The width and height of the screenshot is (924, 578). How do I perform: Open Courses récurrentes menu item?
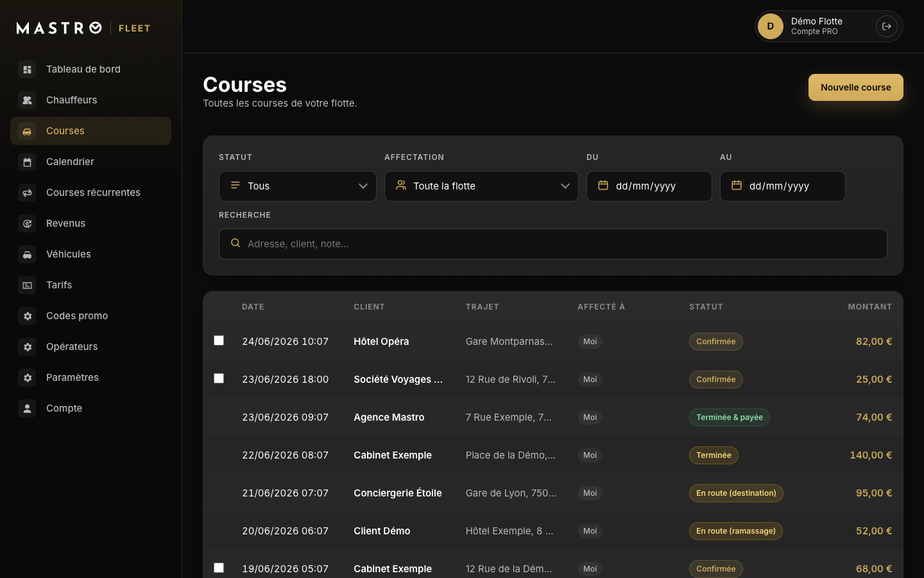(x=90, y=193)
